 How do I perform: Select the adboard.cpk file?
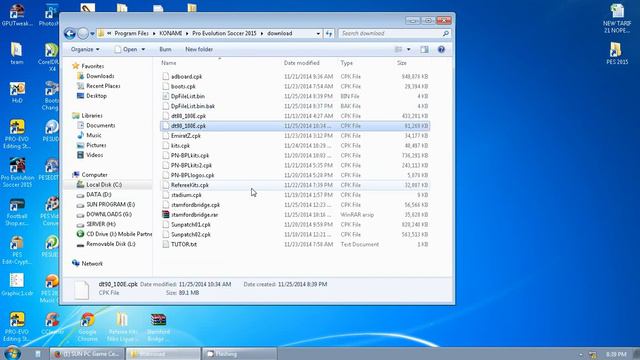point(187,76)
